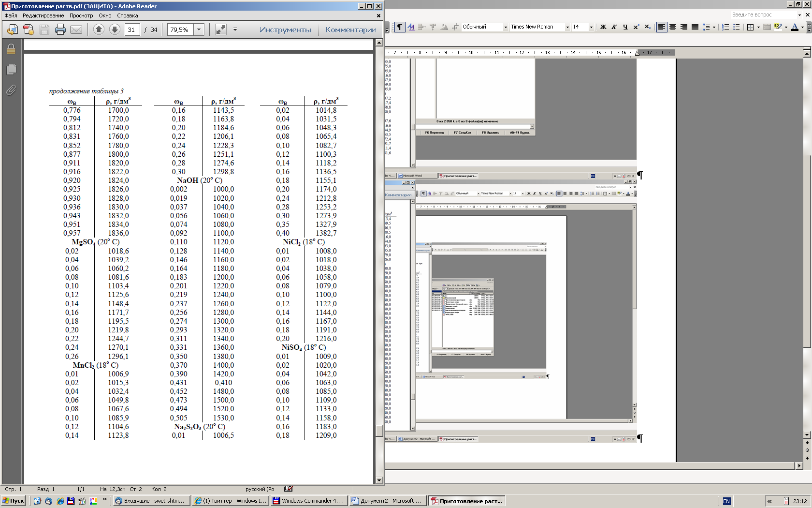
Task: Open the page thumbnails panel icon
Action: click(11, 70)
